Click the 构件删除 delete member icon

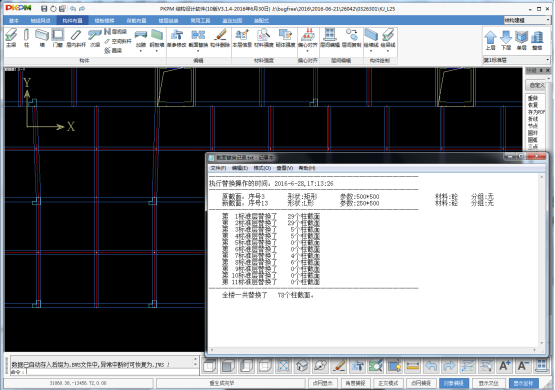pos(220,38)
